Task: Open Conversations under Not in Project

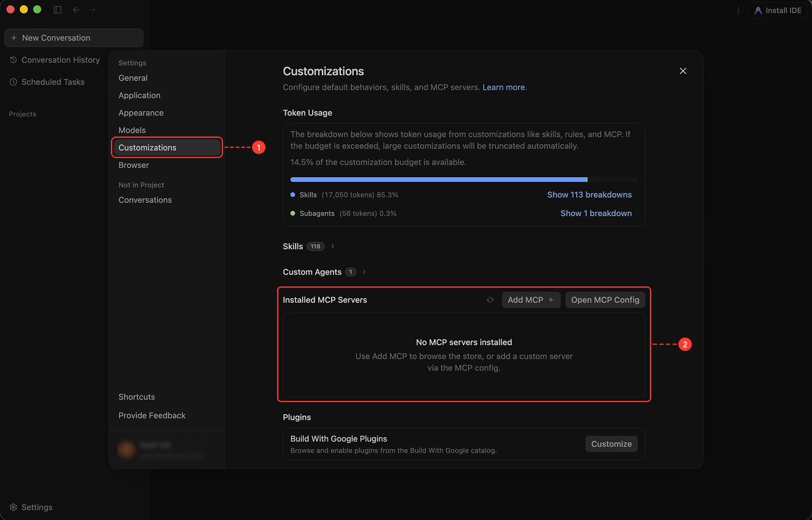Action: click(x=145, y=200)
